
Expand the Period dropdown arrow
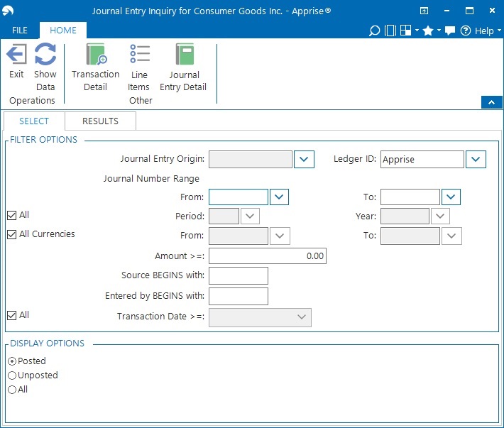250,216
